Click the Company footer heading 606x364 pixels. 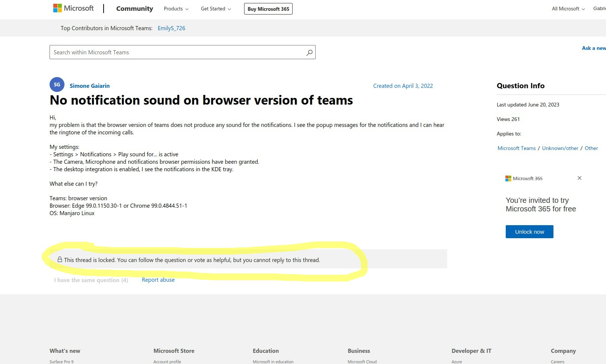click(x=563, y=351)
